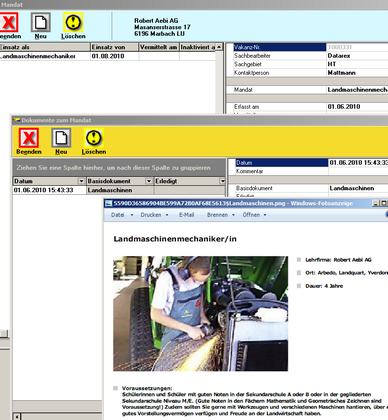Open the Basisdokument column filter dropdown

149,181
